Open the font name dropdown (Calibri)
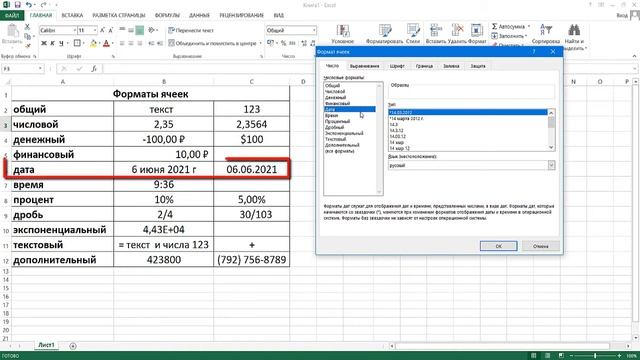Screen dimensions: 640x360 [74, 30]
